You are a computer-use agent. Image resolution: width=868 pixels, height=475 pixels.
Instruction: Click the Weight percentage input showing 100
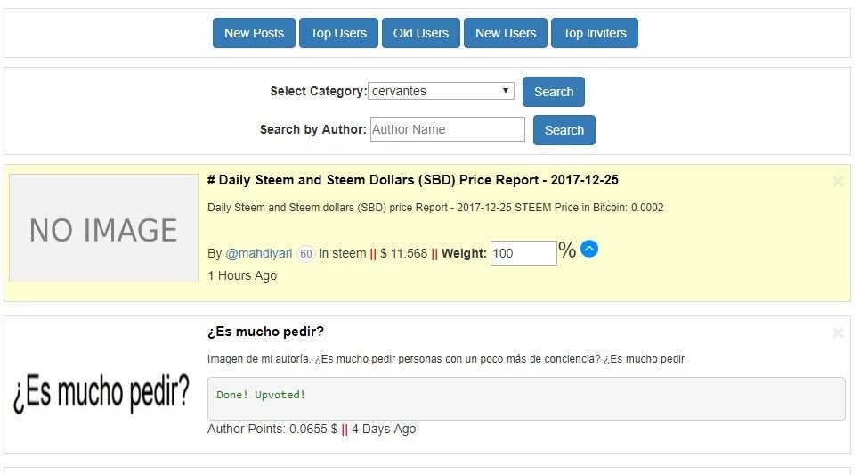523,253
